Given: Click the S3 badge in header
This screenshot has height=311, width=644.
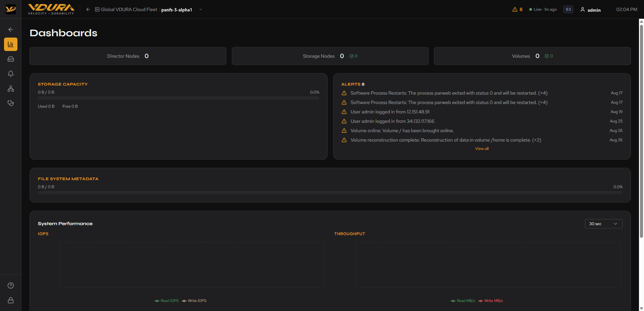Looking at the screenshot, I should click(568, 9).
